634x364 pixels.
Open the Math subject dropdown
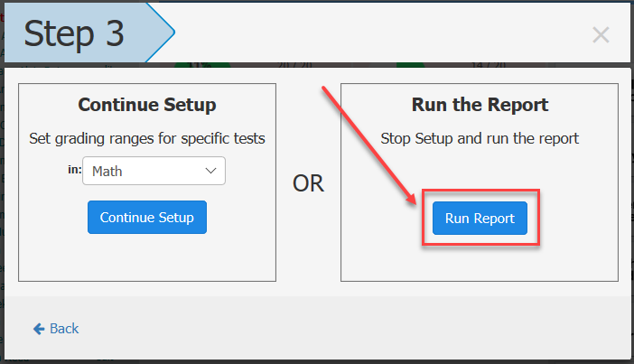click(154, 171)
